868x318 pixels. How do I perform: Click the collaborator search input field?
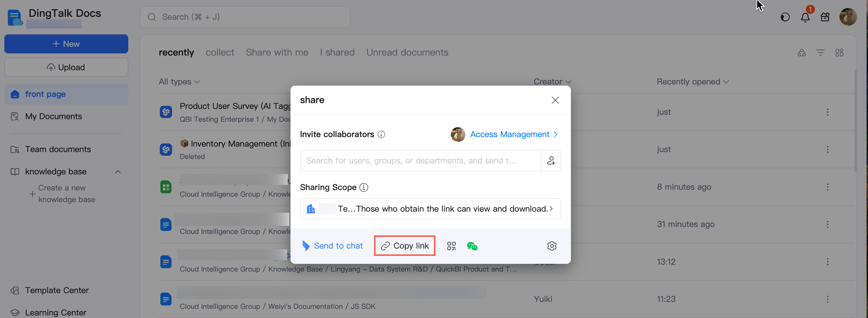coord(420,161)
